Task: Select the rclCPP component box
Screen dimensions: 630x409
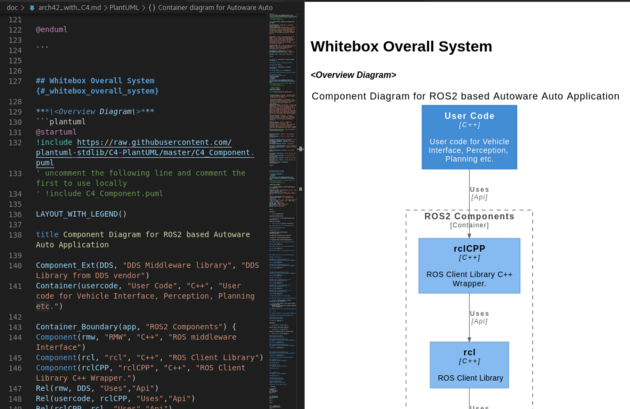Action: 469,266
